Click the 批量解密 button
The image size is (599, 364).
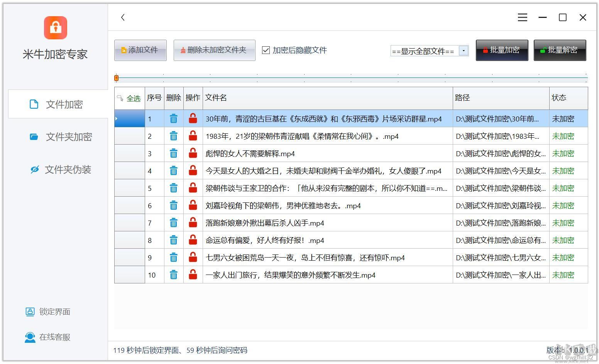(x=560, y=50)
